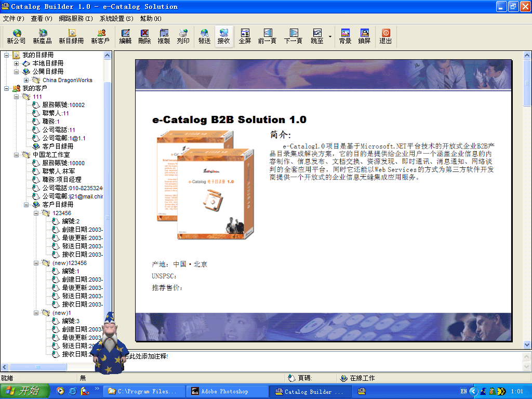This screenshot has height=399, width=532.
Task: Click the 新產品 (new product) toolbar icon
Action: 43,37
